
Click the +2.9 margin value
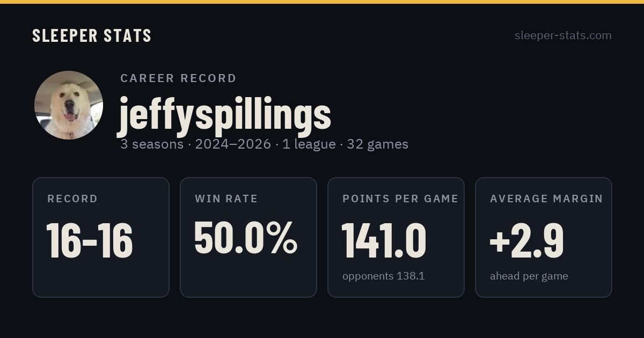click(526, 240)
